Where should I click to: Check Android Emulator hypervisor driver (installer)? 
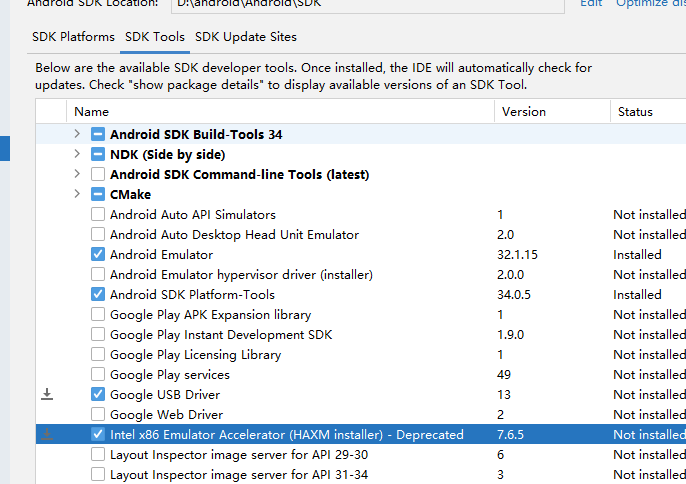point(98,274)
